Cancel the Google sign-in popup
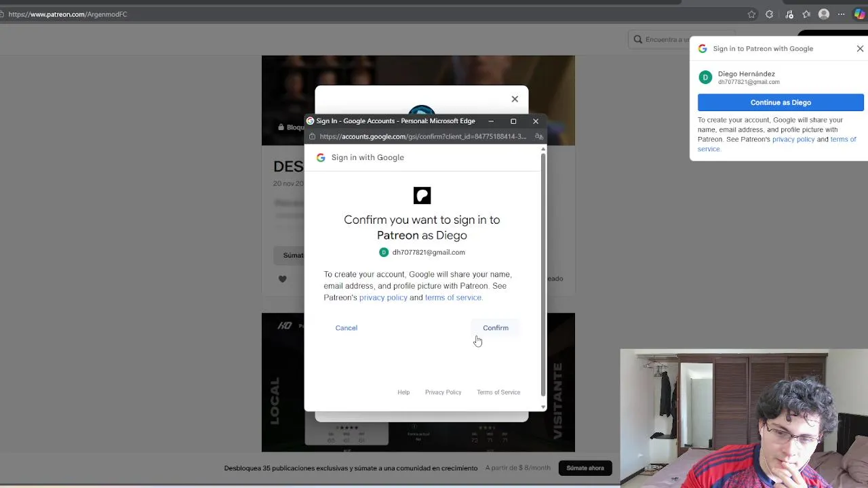 [346, 328]
